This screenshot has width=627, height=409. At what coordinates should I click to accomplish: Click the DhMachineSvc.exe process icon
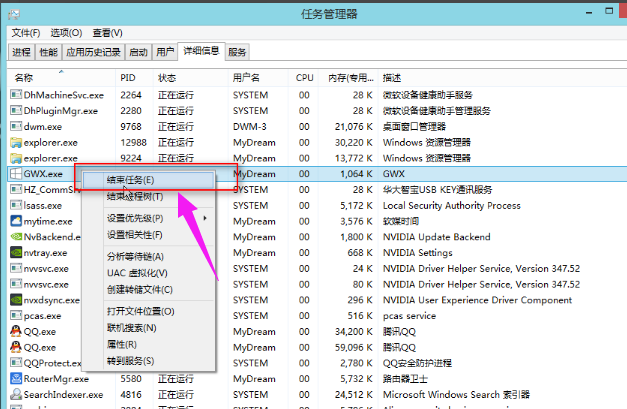16,95
